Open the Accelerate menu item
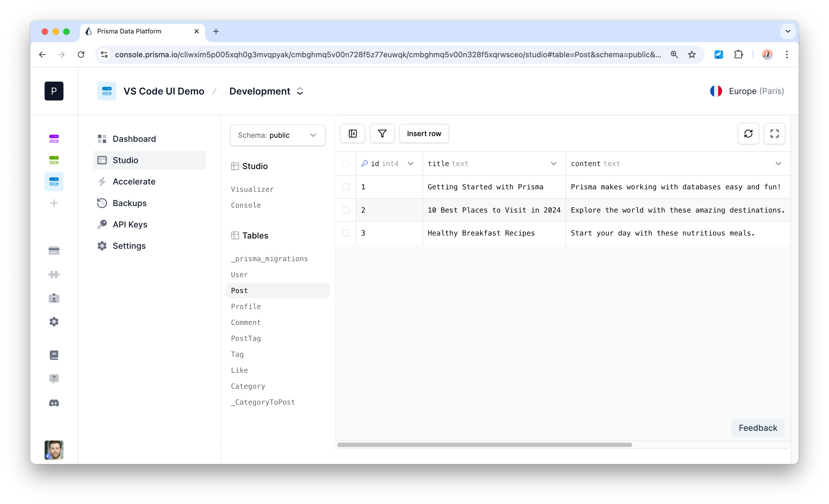 (134, 182)
